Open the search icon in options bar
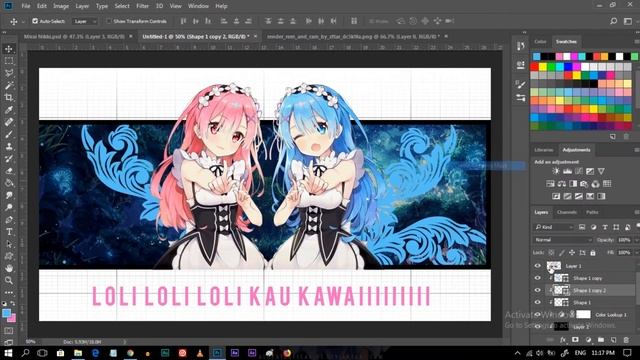This screenshot has height=360, width=640. click(613, 21)
